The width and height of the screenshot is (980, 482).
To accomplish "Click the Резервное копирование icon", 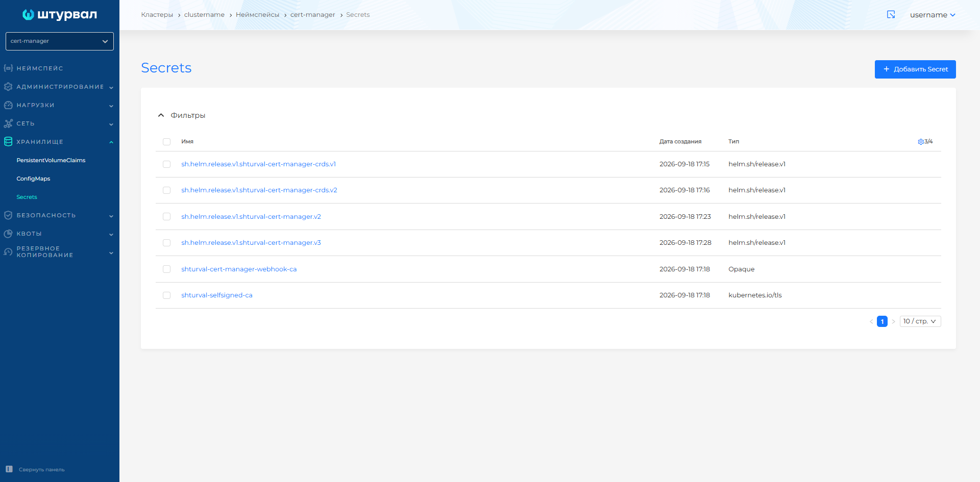I will pyautogui.click(x=8, y=252).
